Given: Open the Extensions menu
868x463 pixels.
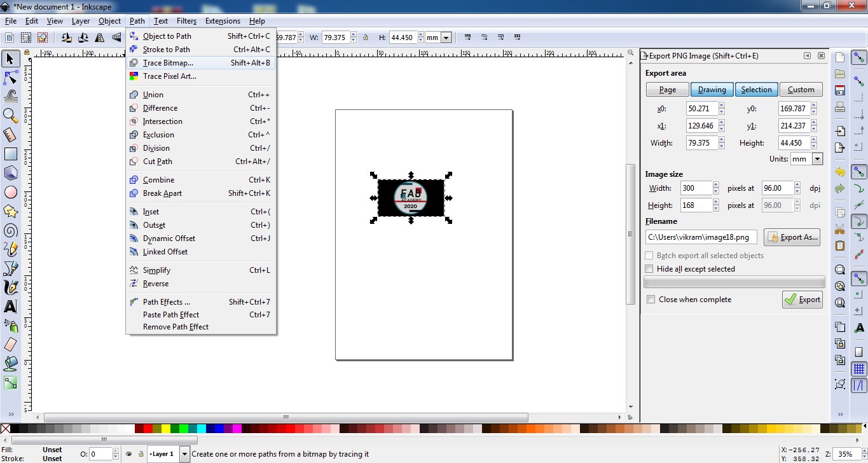Looking at the screenshot, I should (x=223, y=21).
